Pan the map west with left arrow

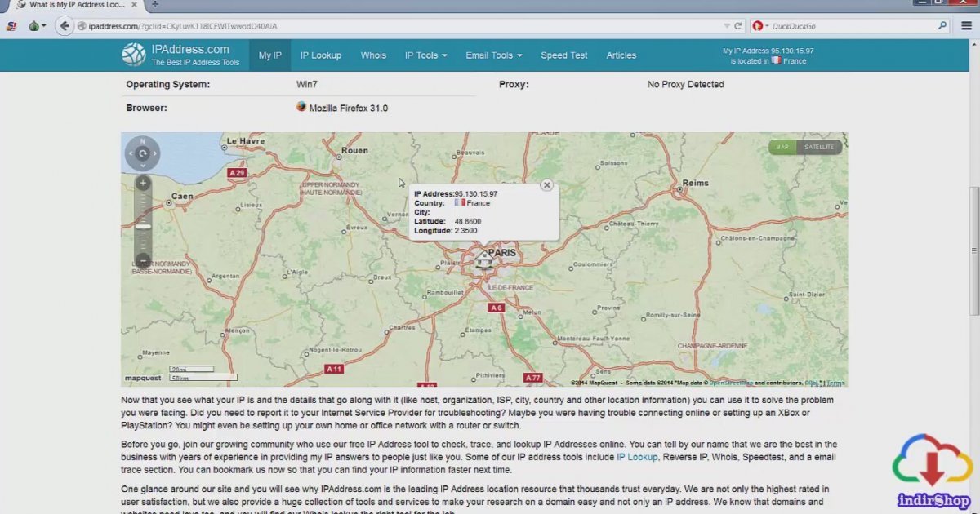pyautogui.click(x=129, y=153)
